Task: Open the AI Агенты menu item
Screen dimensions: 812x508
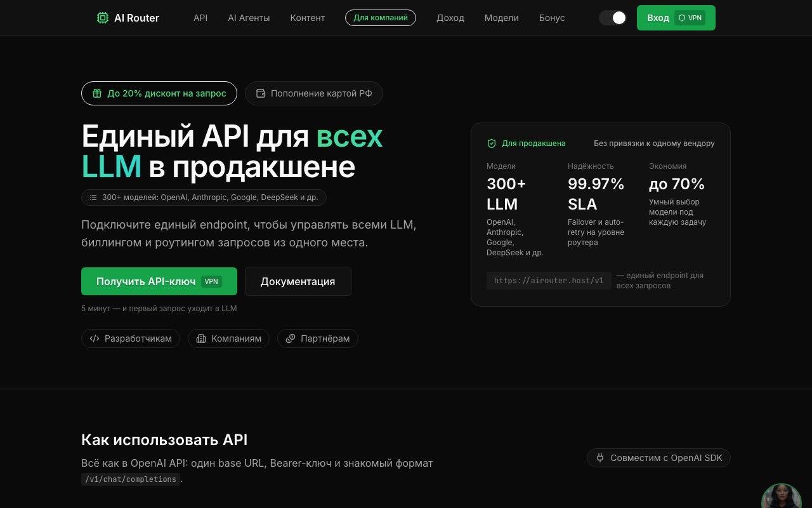Action: [x=249, y=18]
